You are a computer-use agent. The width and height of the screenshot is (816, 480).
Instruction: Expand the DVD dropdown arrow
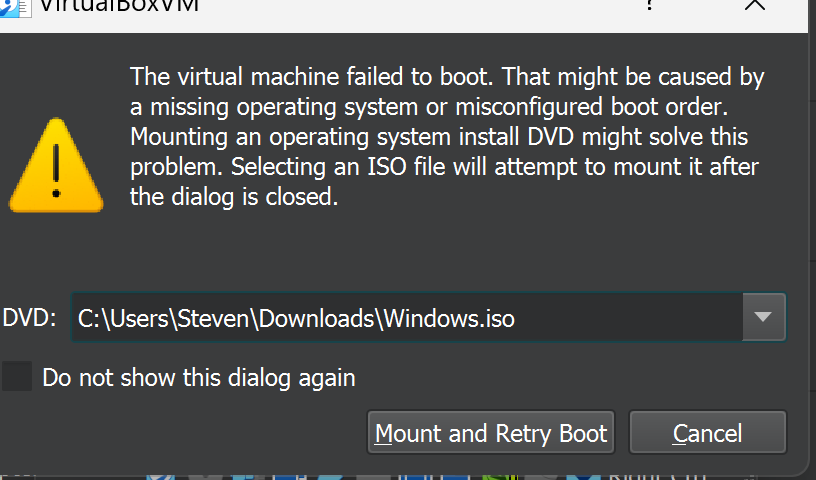[763, 317]
